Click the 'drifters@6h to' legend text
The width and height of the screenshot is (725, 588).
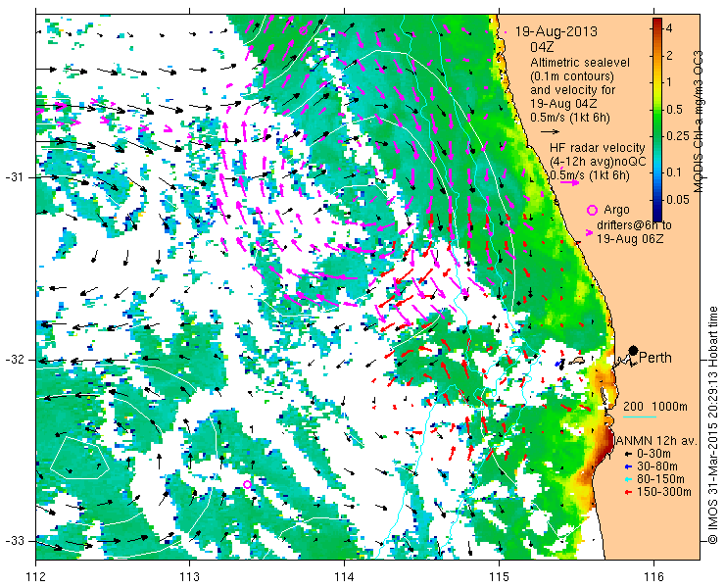[634, 225]
